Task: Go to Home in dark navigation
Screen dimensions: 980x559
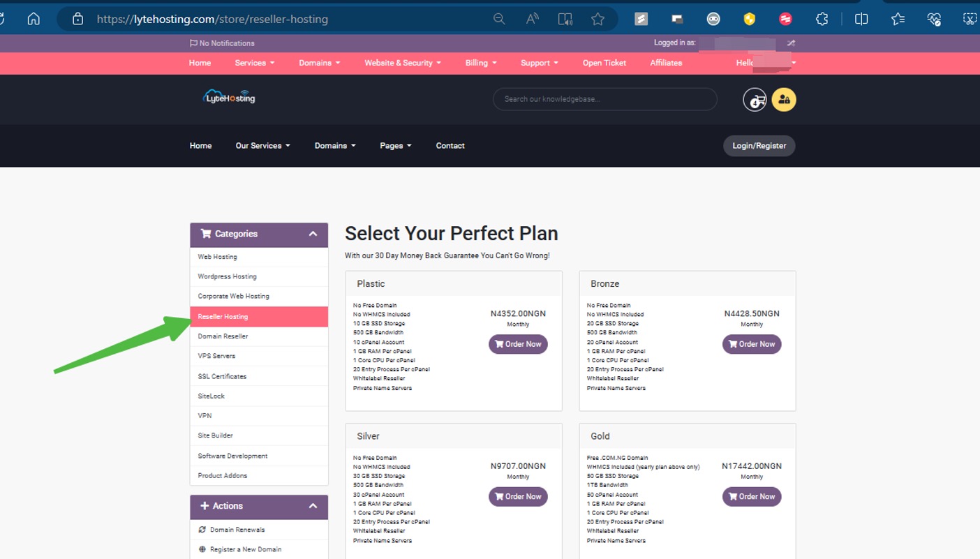Action: 200,146
